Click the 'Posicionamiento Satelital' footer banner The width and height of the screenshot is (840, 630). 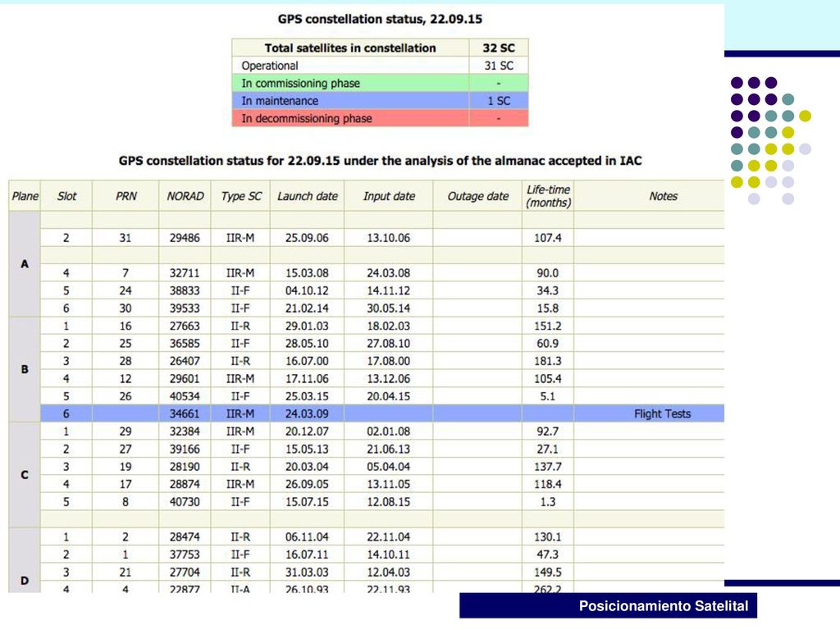[x=608, y=606]
